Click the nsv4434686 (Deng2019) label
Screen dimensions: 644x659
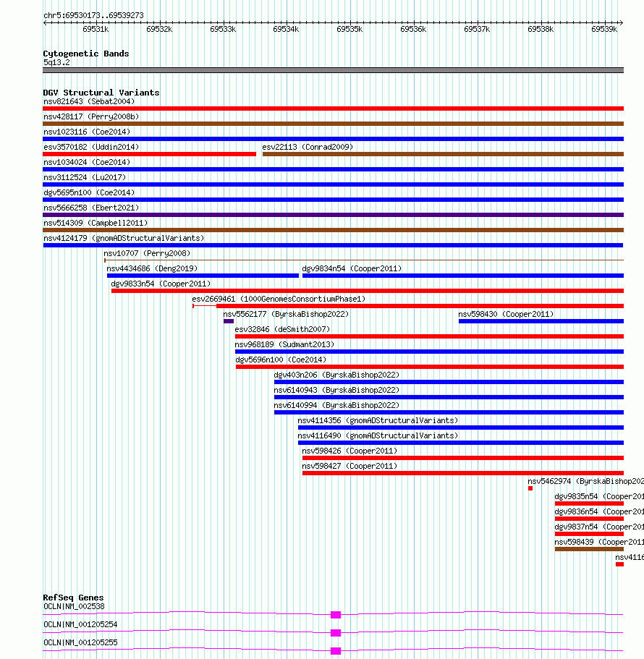pos(152,268)
